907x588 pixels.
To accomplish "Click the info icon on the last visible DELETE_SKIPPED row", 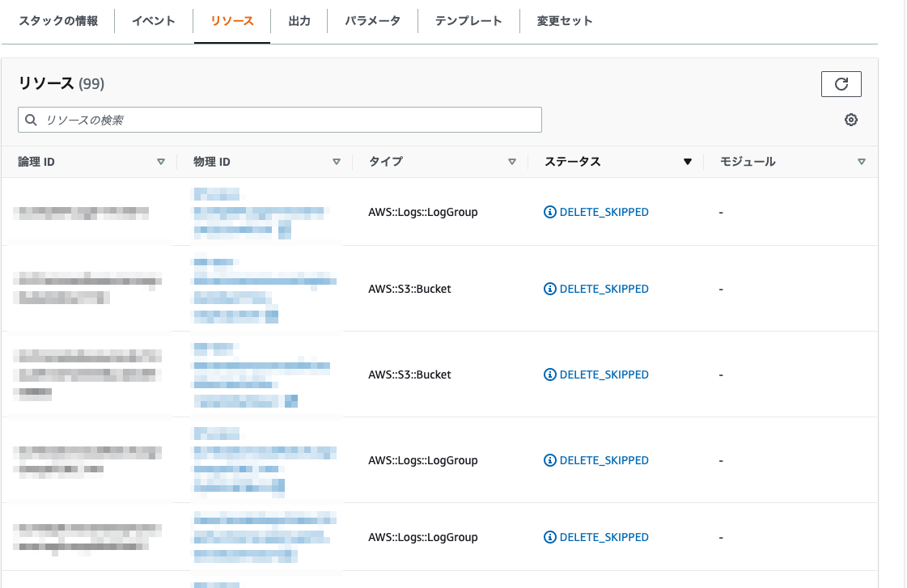I will 549,536.
